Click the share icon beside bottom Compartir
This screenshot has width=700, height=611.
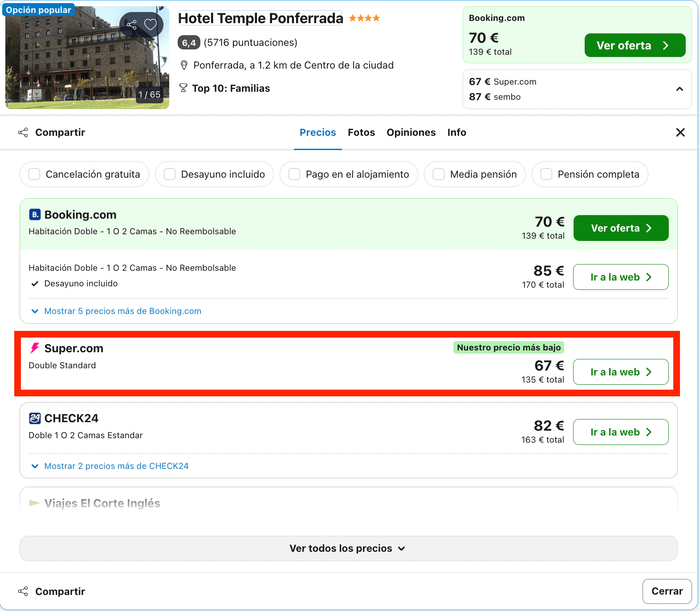pos(23,591)
